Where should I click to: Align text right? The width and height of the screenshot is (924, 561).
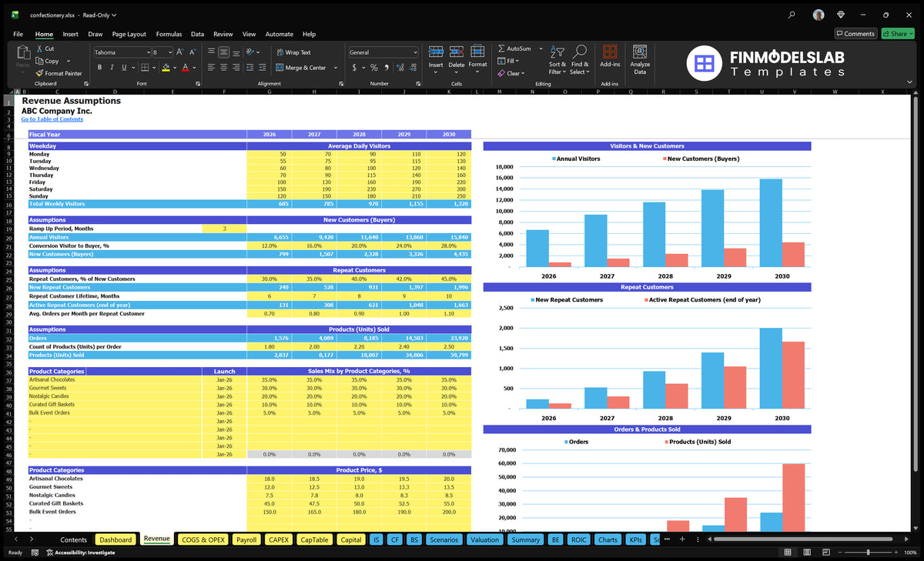coord(236,68)
